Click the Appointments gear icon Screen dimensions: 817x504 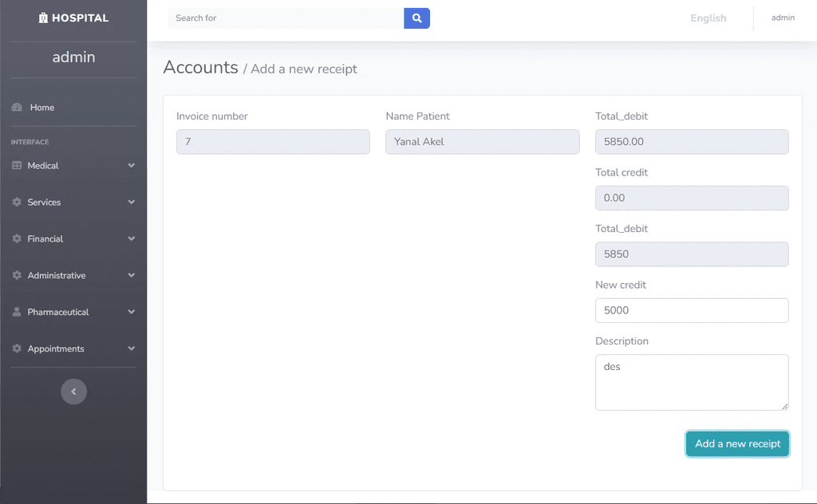click(17, 348)
